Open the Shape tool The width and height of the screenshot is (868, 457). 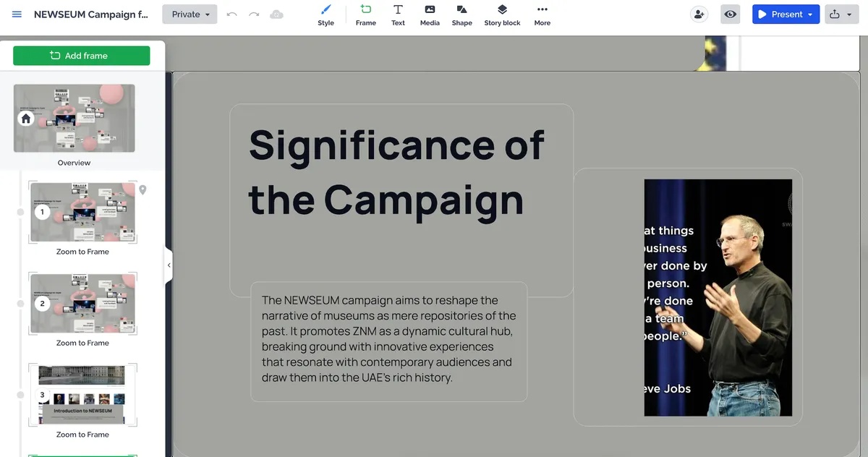(x=461, y=14)
